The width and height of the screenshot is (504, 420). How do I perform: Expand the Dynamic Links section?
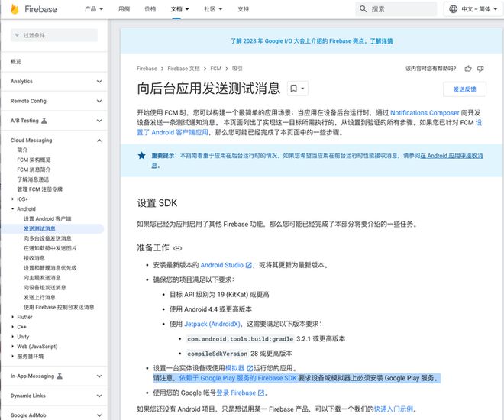click(x=99, y=396)
